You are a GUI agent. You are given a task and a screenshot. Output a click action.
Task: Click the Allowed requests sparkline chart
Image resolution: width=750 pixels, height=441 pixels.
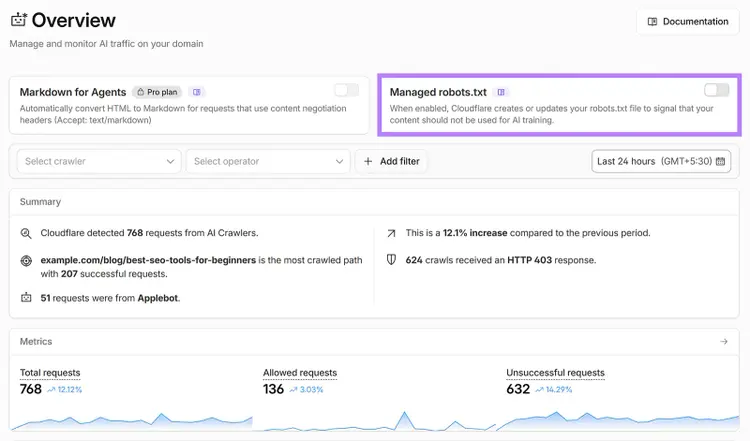[x=375, y=421]
